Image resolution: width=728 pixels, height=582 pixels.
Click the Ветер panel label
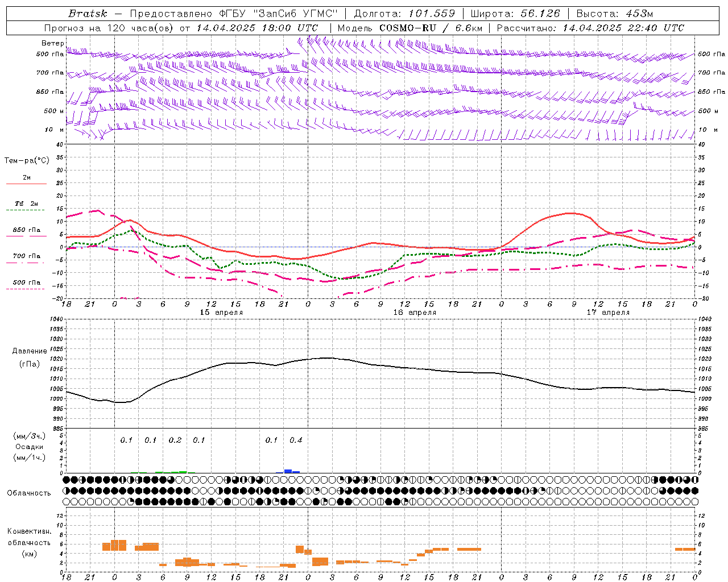tap(53, 43)
